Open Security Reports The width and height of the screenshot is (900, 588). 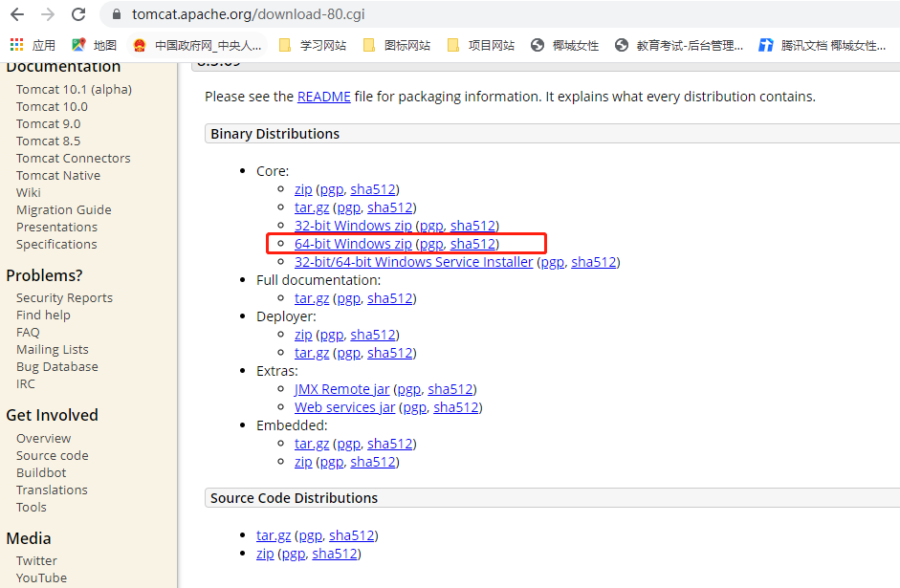(64, 297)
